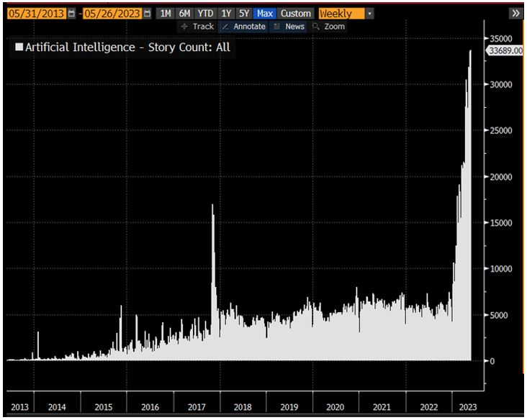
Task: Click the 2015 x-axis label
Action: [x=104, y=407]
